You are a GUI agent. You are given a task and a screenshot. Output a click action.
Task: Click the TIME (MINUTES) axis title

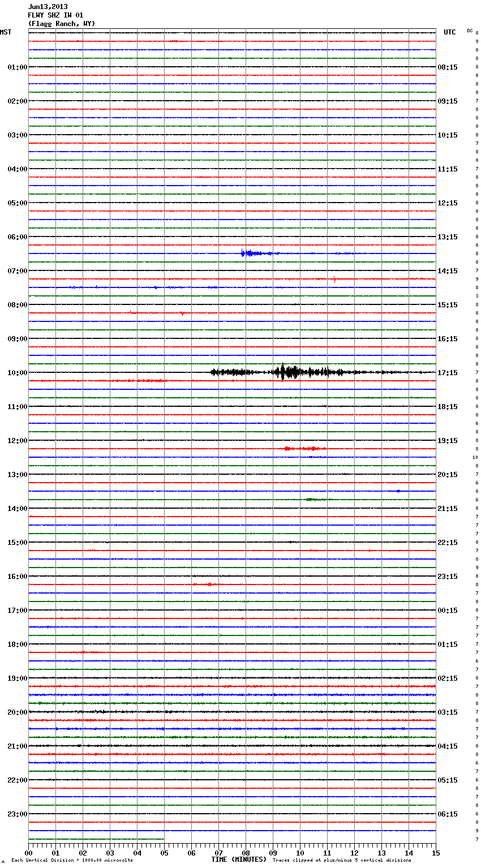[x=239, y=860]
